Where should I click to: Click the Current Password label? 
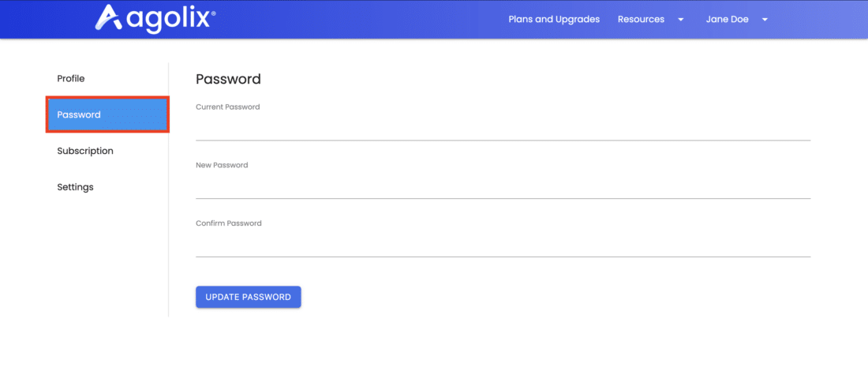(x=227, y=107)
